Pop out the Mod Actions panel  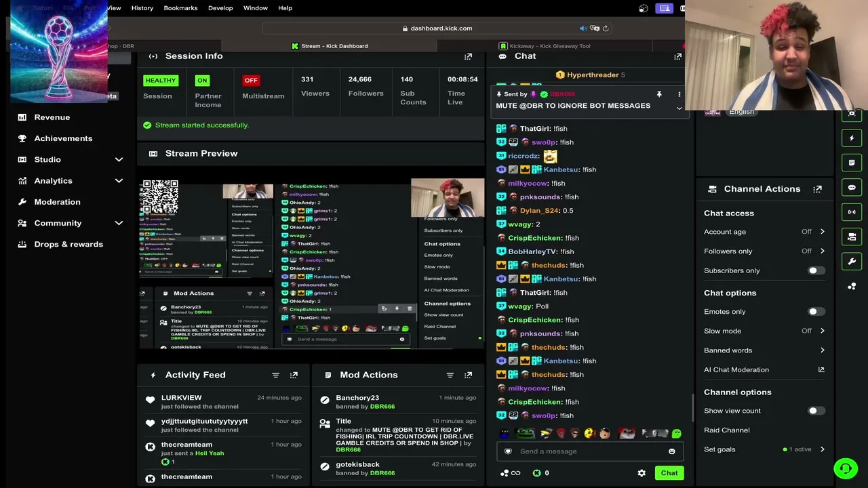coord(468,375)
